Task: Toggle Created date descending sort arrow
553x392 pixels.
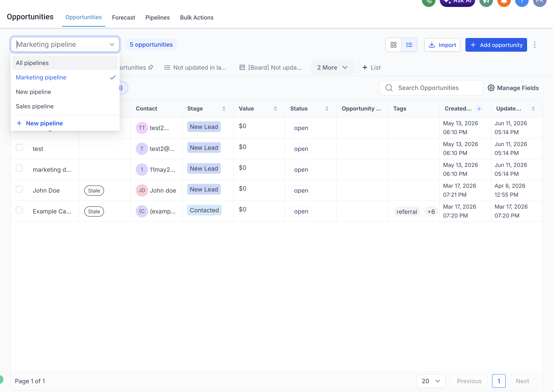Action: pos(479,109)
